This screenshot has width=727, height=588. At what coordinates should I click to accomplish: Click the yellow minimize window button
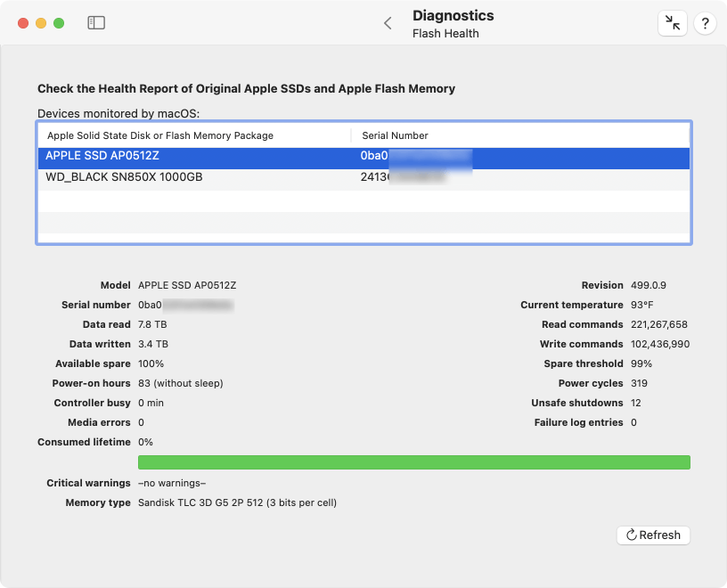tap(41, 23)
